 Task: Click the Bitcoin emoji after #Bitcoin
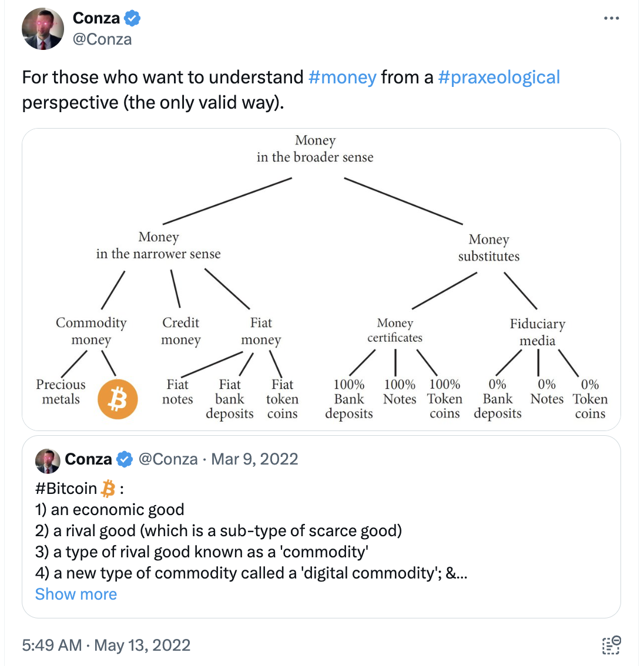108,489
